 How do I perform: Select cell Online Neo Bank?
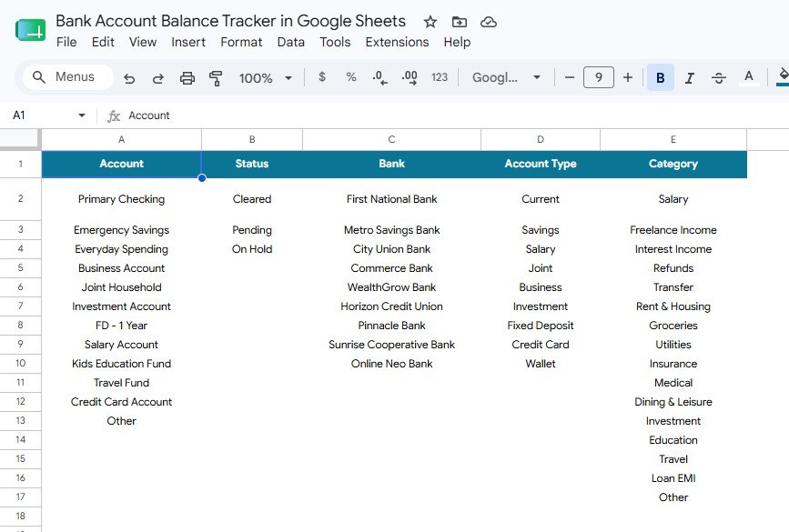tap(391, 364)
